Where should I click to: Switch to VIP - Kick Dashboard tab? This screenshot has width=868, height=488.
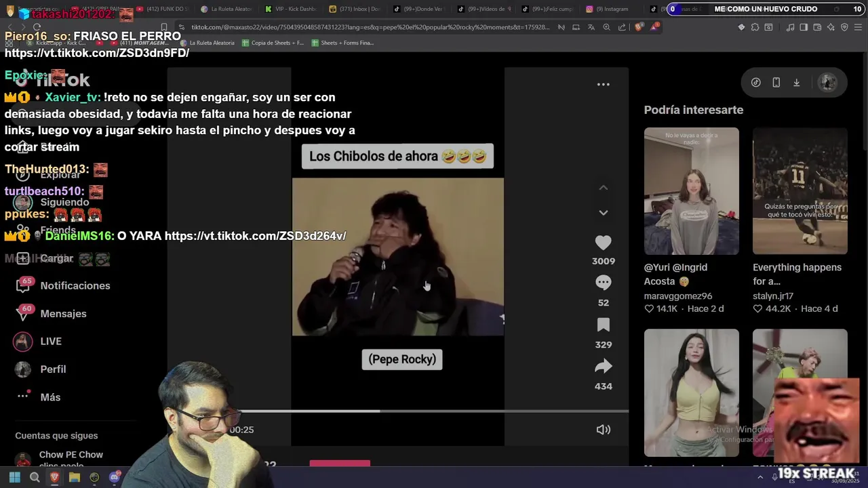pyautogui.click(x=290, y=9)
